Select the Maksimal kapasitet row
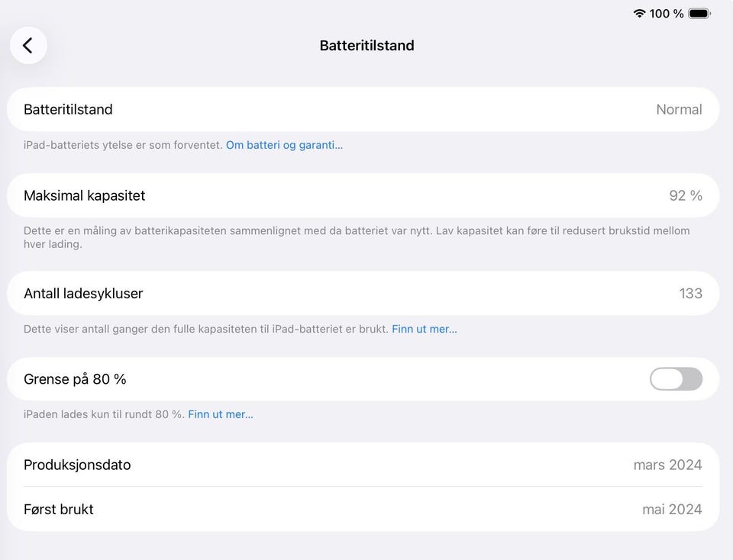 coord(363,195)
